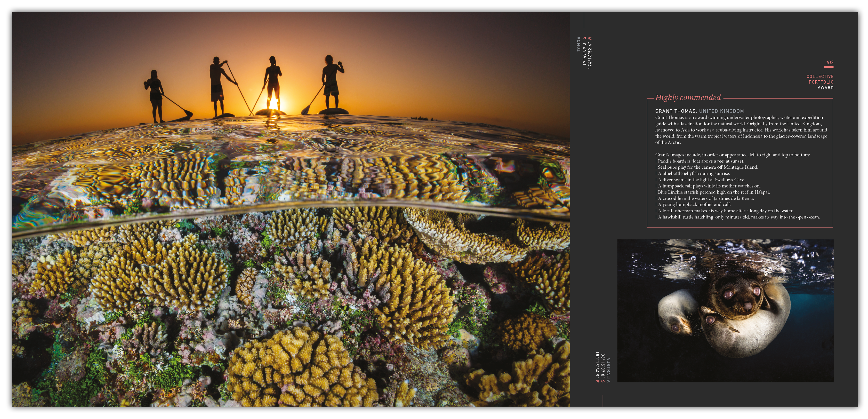Click the 'Blue Linckia starfish' caption line

click(714, 192)
